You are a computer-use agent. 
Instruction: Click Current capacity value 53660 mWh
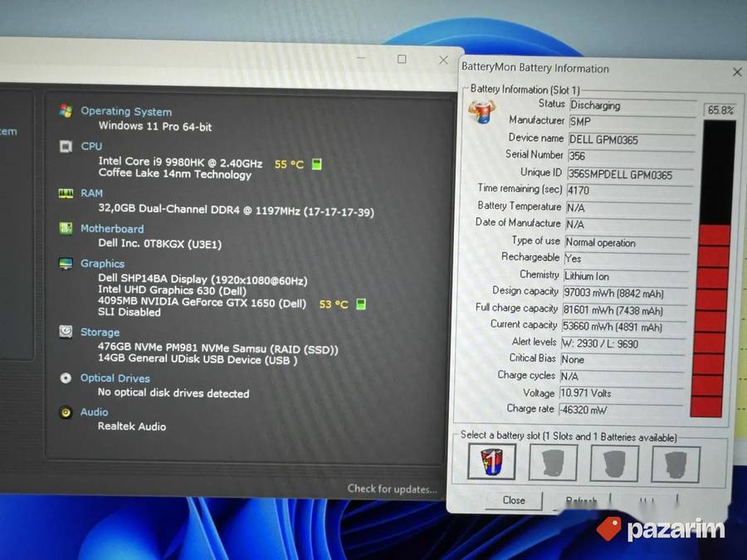[x=624, y=327]
